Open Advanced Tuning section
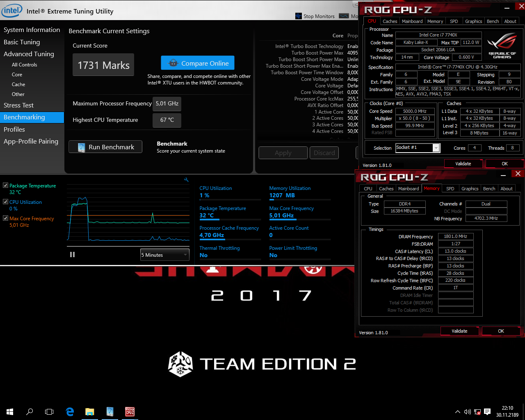The height and width of the screenshot is (420, 525). (29, 54)
